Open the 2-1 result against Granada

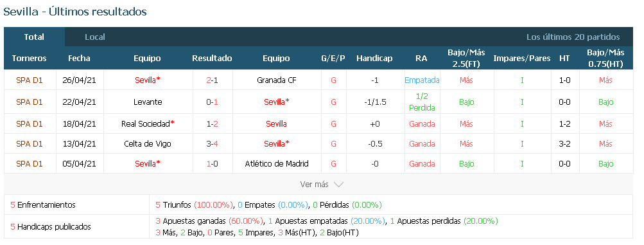[212, 80]
